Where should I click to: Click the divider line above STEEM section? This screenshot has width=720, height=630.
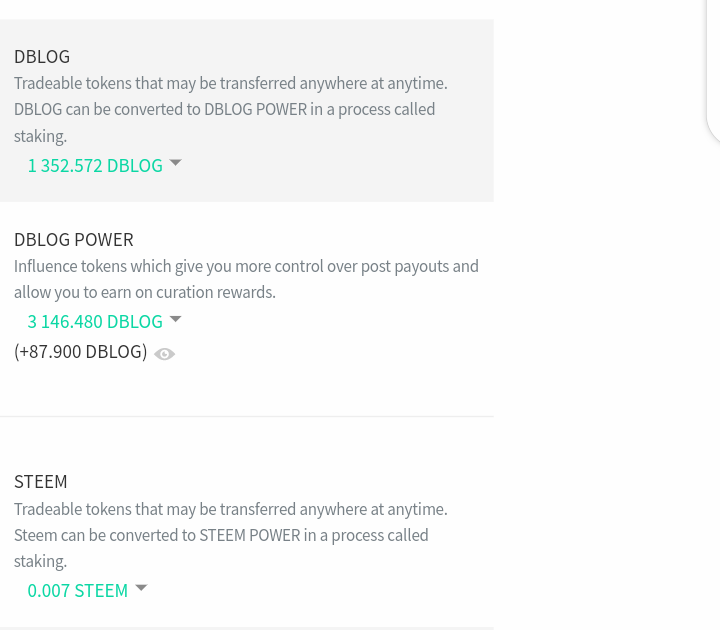click(246, 416)
